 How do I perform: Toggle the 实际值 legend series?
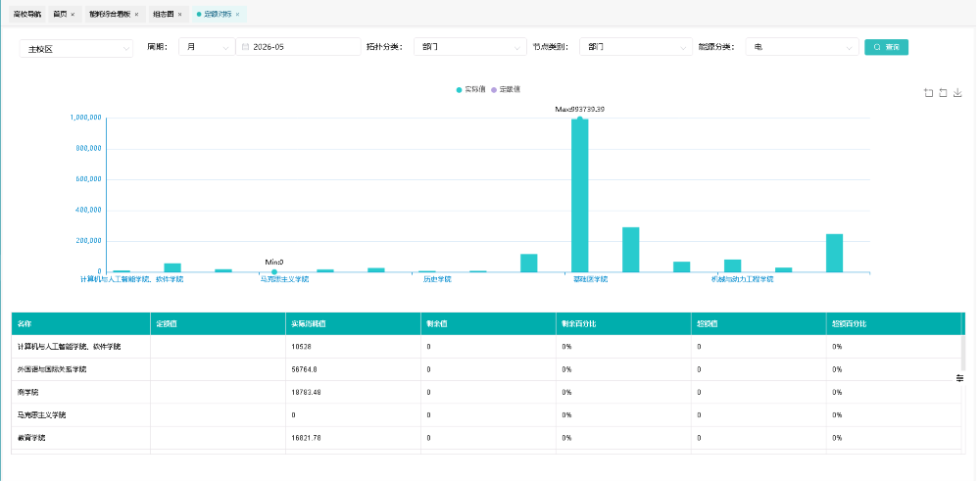(471, 90)
